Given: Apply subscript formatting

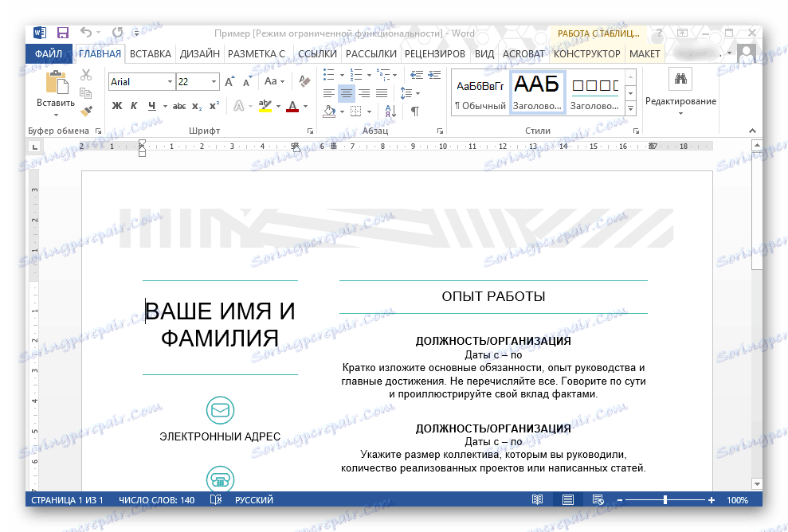Looking at the screenshot, I should [x=197, y=106].
